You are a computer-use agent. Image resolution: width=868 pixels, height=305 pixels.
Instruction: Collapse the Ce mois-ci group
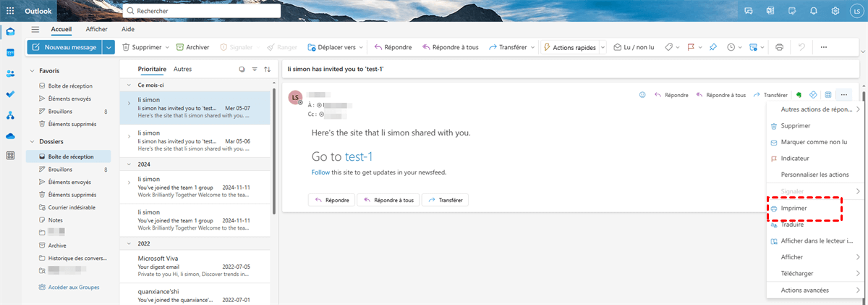click(x=129, y=85)
